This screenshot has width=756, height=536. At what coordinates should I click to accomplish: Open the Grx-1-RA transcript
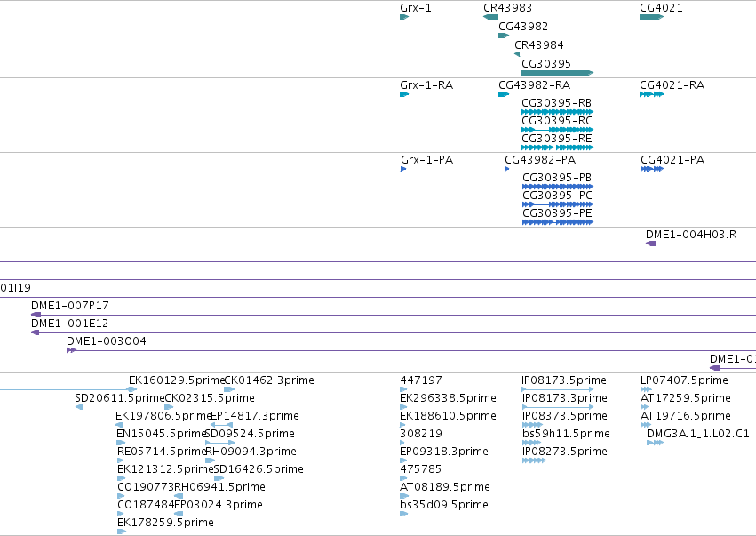click(404, 94)
